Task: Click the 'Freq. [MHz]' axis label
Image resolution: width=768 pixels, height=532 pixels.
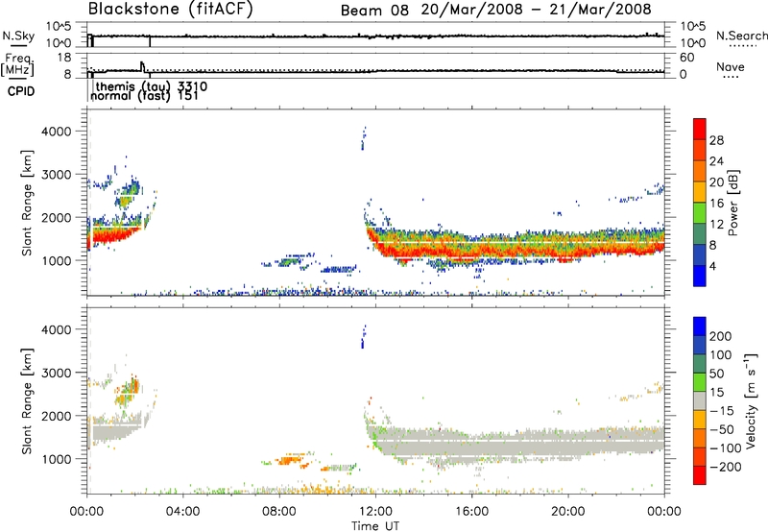Action: click(17, 64)
